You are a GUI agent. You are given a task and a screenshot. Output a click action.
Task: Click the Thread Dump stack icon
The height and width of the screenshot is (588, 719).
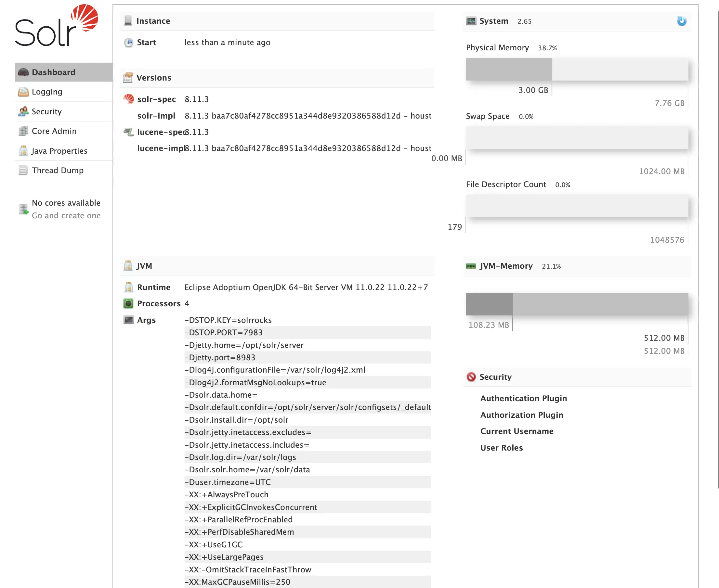click(x=23, y=170)
